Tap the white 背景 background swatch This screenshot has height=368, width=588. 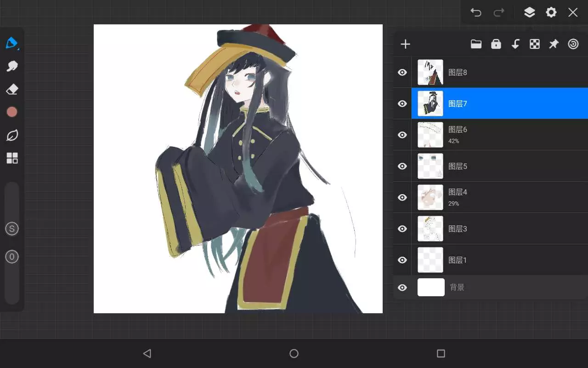(431, 287)
